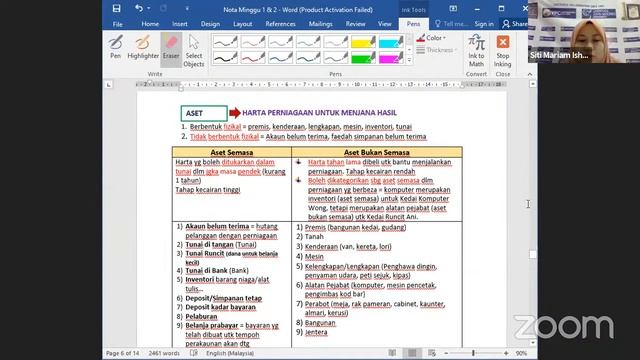The height and width of the screenshot is (360, 640).
Task: Open the Ribbon Display Options icon
Action: (x=453, y=9)
